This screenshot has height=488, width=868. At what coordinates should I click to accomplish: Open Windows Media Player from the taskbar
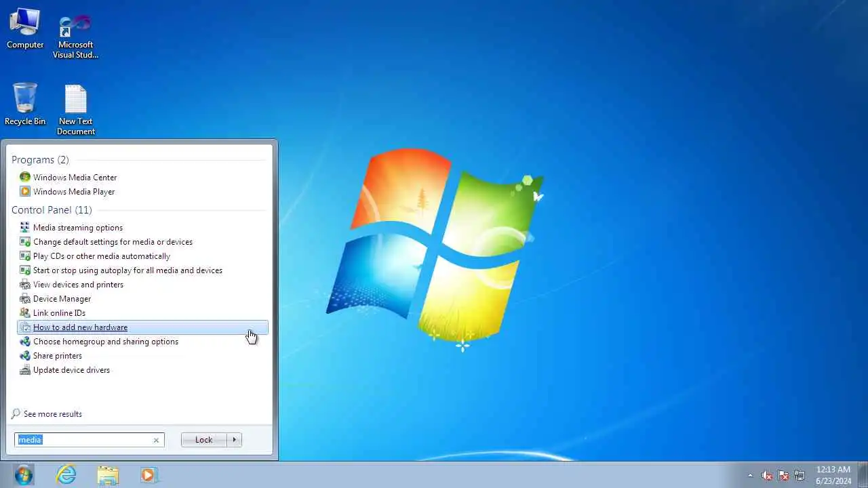(149, 475)
